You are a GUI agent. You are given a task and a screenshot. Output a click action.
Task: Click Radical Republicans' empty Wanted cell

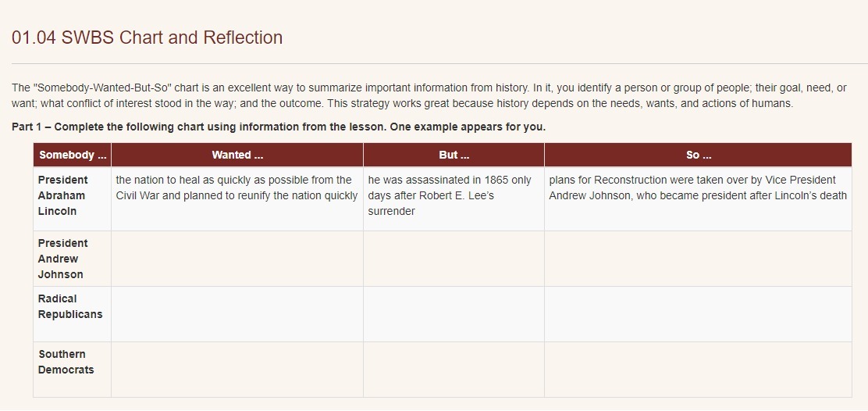click(x=237, y=314)
